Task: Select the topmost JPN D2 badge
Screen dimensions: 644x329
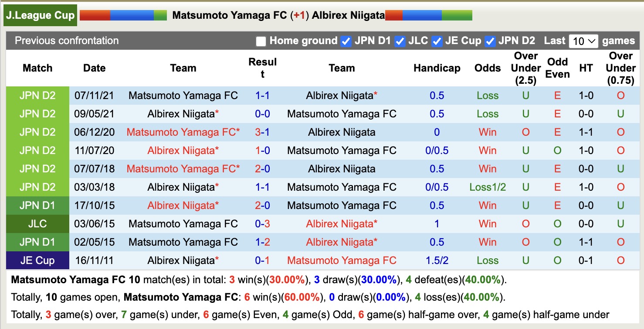Action: [x=37, y=95]
